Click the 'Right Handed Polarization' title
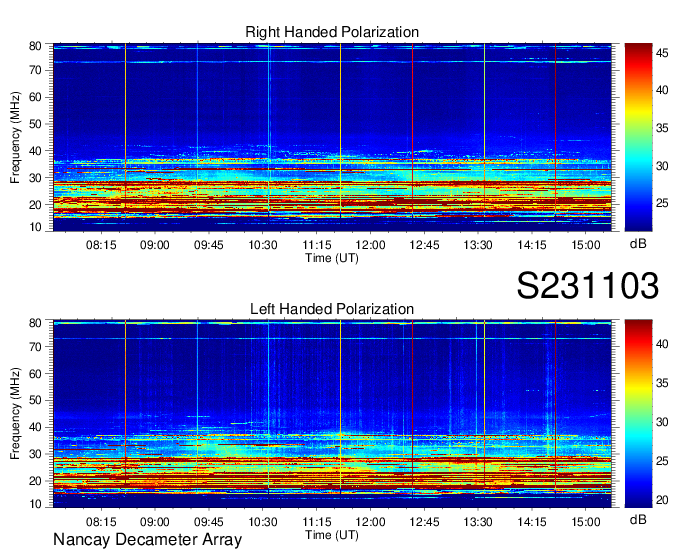Screen dimensions: 680x552 (x=332, y=32)
